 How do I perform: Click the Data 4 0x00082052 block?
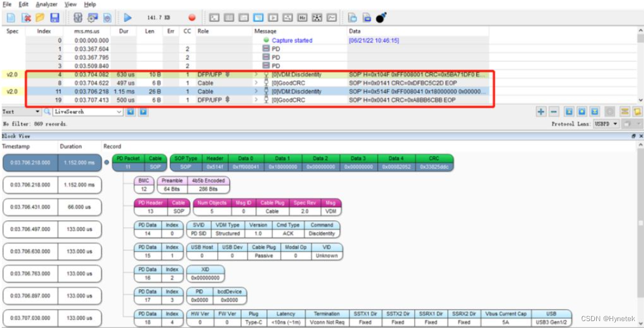tap(397, 163)
